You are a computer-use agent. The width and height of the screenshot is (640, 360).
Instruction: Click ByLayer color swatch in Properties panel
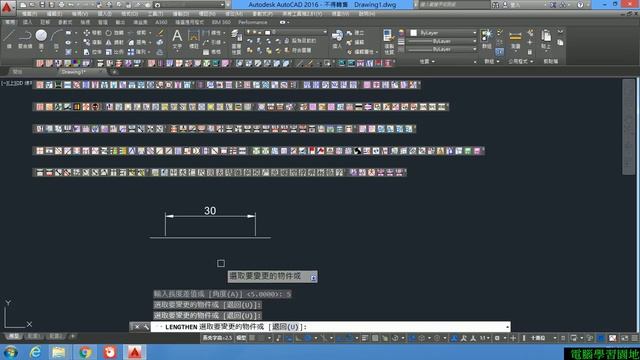pyautogui.click(x=413, y=33)
